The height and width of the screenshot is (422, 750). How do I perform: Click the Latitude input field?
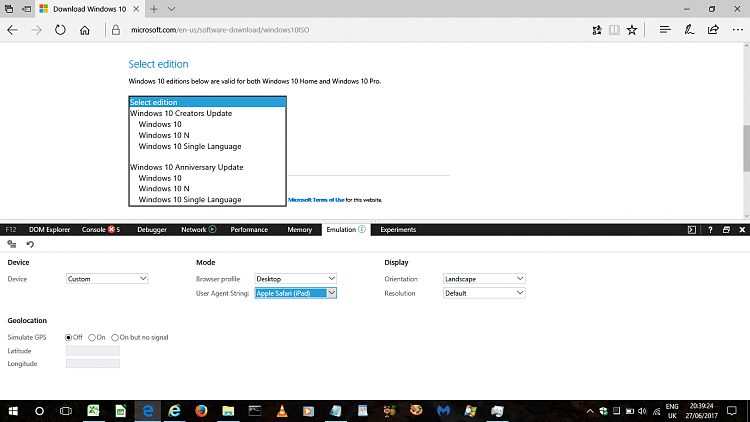click(x=93, y=351)
